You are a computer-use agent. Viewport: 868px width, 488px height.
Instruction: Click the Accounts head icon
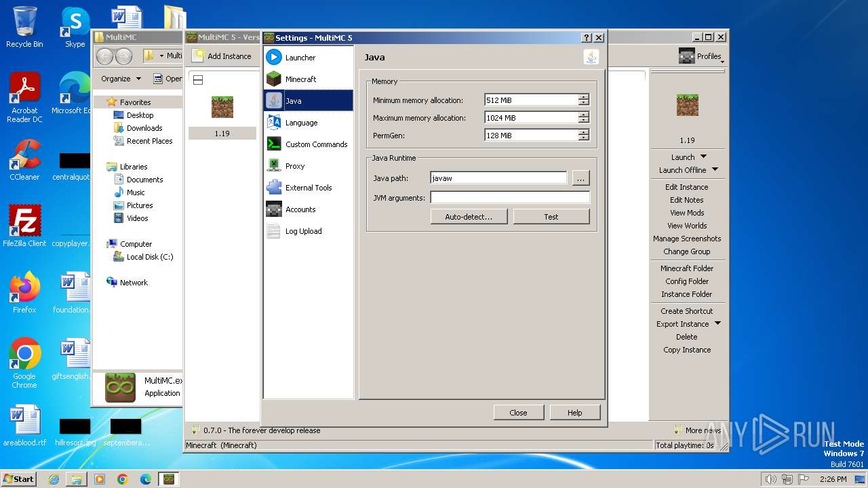[274, 209]
